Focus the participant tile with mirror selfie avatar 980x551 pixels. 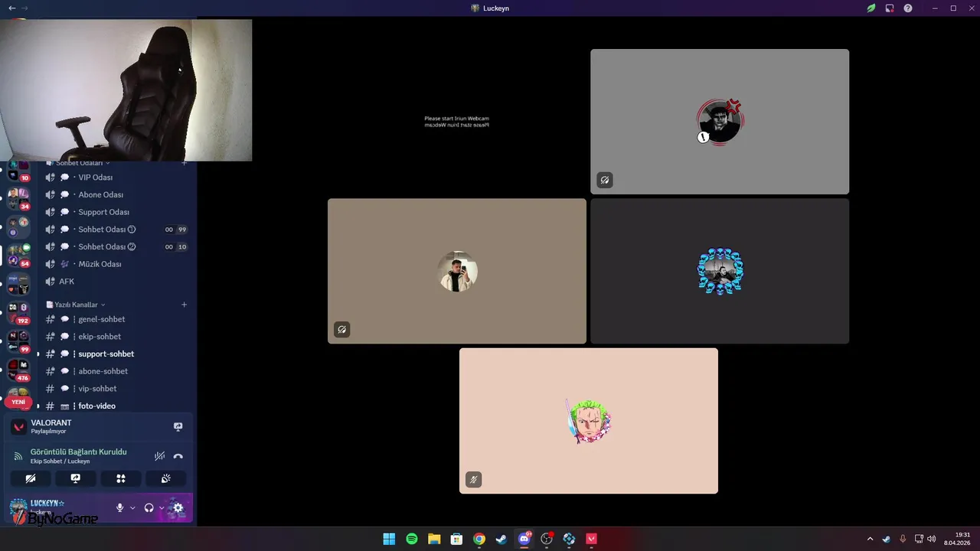(457, 271)
